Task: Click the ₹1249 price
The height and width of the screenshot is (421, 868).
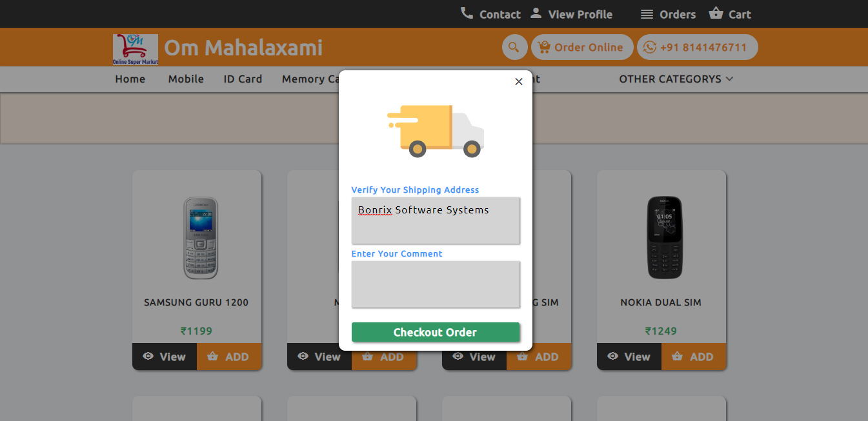Action: pyautogui.click(x=661, y=331)
